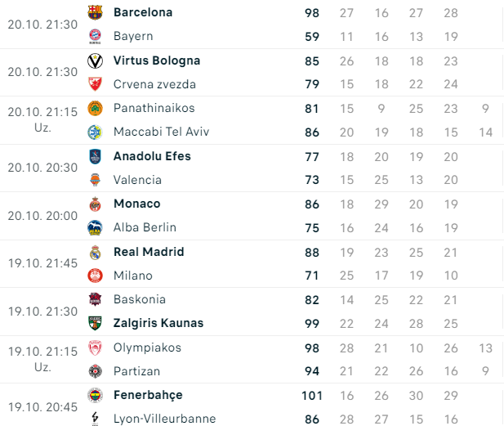Select the Lyon-Villeurbanne team name

click(165, 419)
